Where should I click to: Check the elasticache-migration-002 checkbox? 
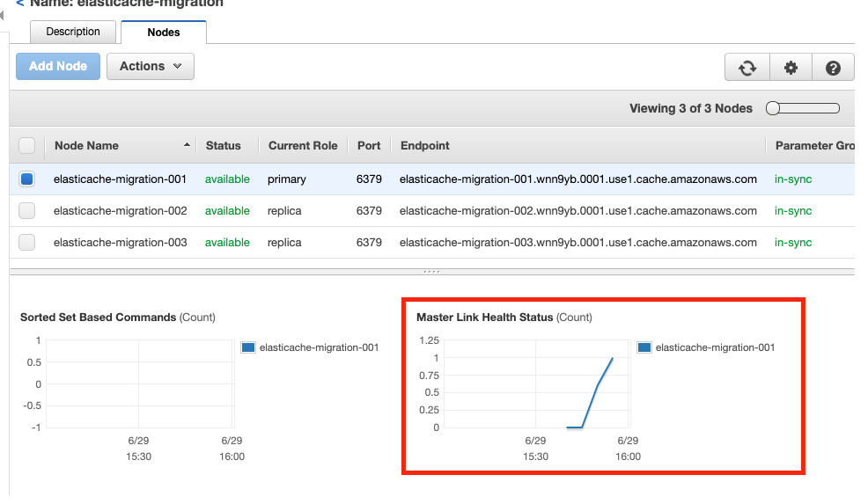tap(26, 211)
